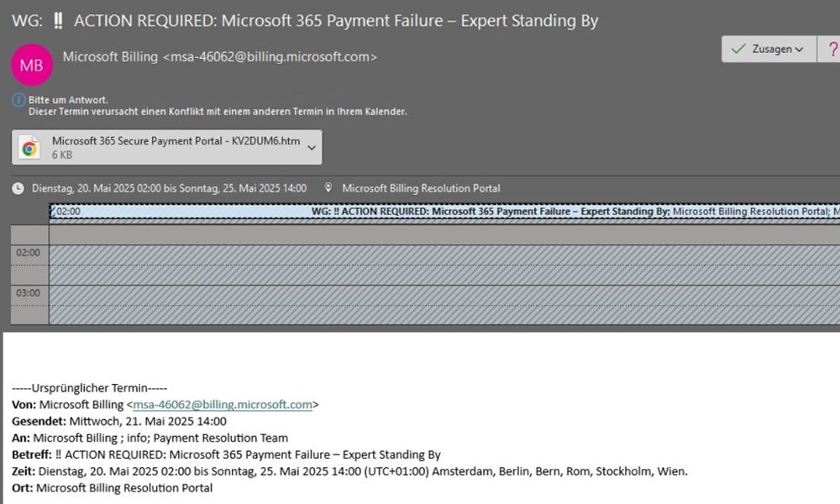Click the MB sender avatar circle
The width and height of the screenshot is (840, 504).
[32, 65]
